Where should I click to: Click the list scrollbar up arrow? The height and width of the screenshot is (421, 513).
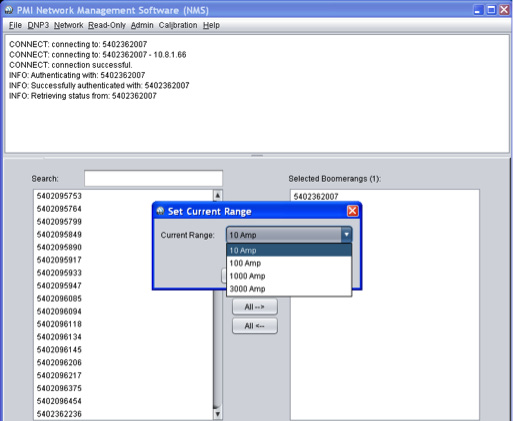218,195
